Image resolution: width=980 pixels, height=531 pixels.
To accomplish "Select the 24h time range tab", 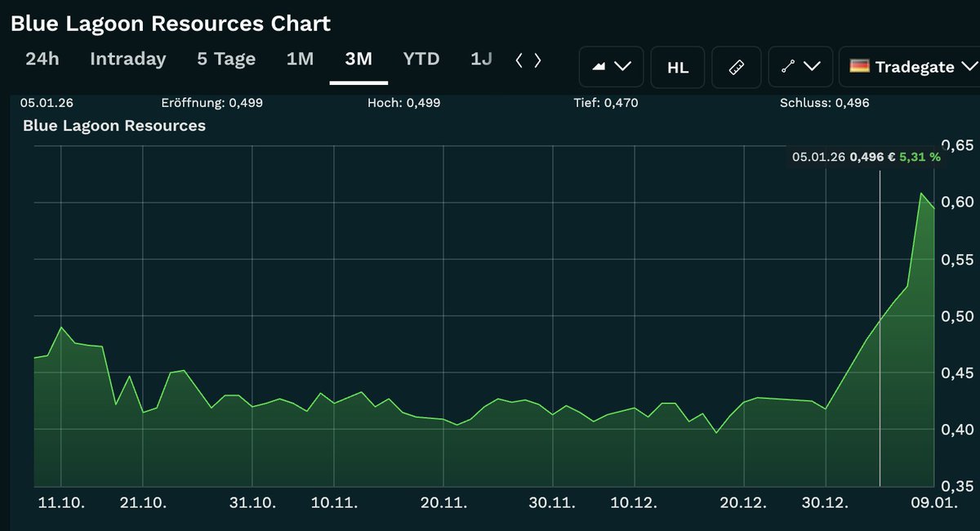I will [42, 60].
